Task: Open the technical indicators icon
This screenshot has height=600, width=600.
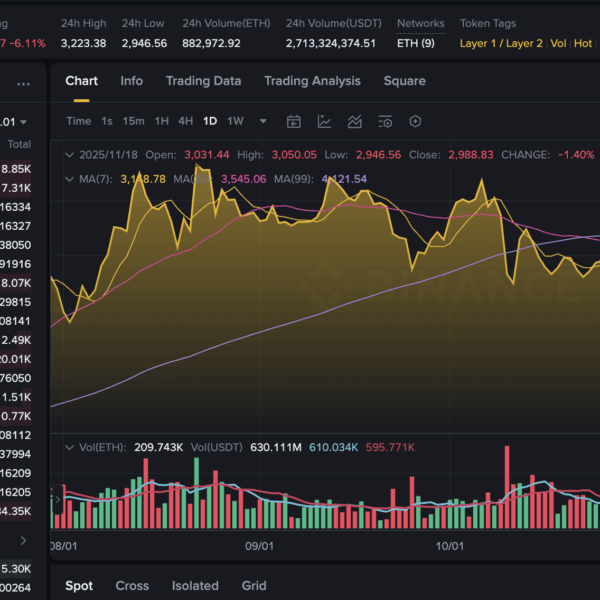Action: (355, 121)
